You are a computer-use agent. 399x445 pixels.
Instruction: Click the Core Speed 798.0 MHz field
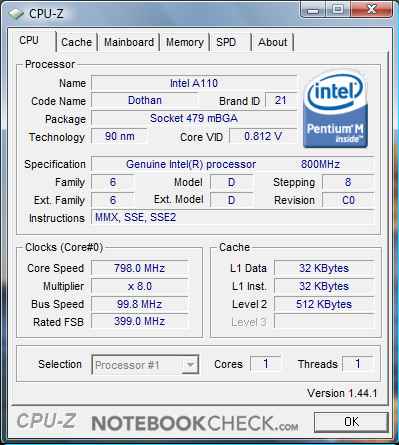[x=140, y=268]
